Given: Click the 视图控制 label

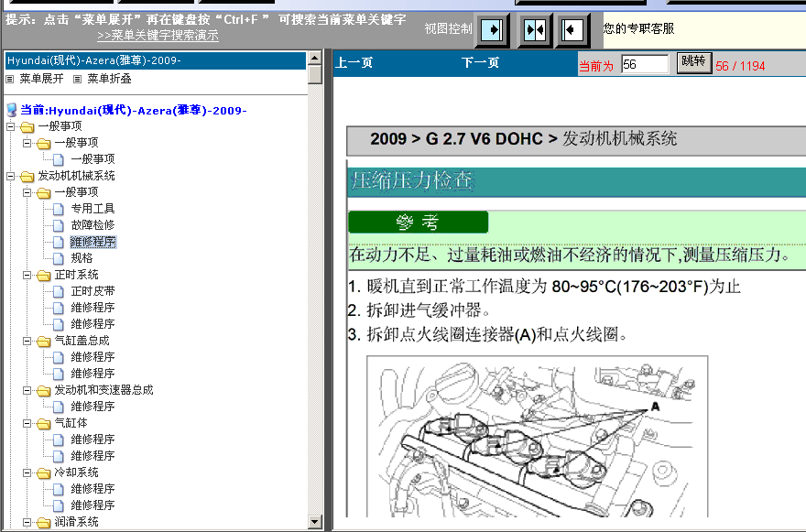Looking at the screenshot, I should click(x=448, y=28).
